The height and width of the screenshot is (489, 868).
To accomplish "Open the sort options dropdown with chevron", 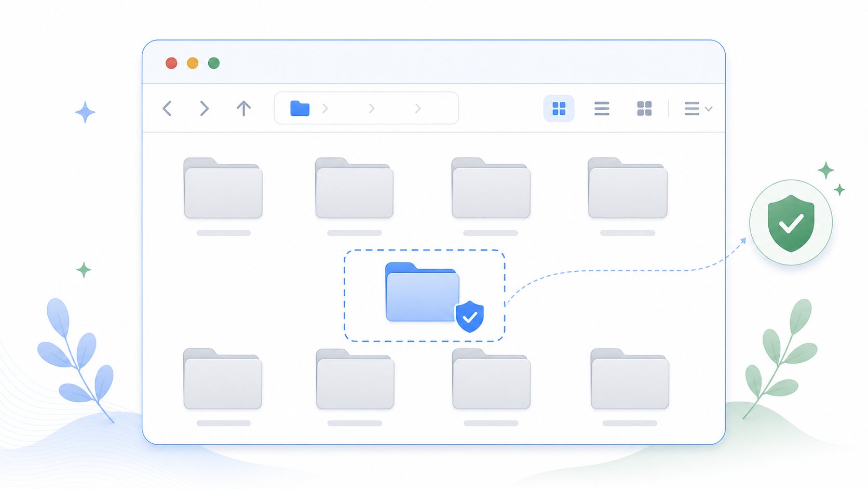I will [698, 109].
